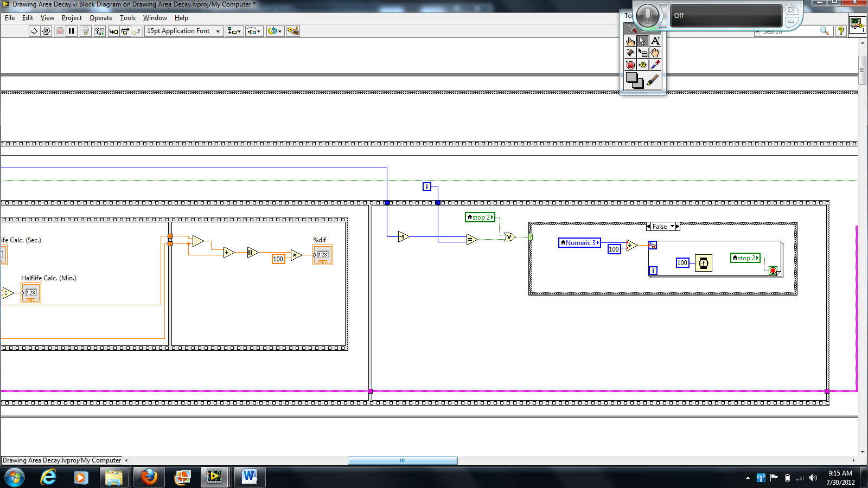Toggle Highlight Execution light bulb
The width and height of the screenshot is (868, 488).
coord(86,31)
